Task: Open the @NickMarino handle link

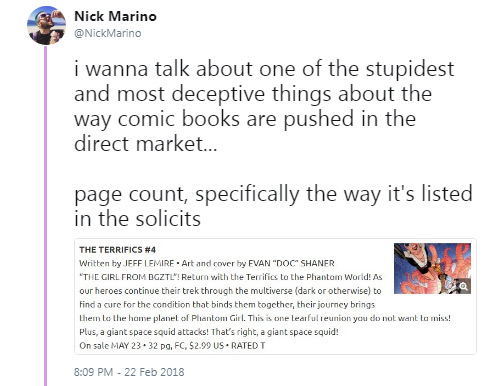Action: coord(107,33)
